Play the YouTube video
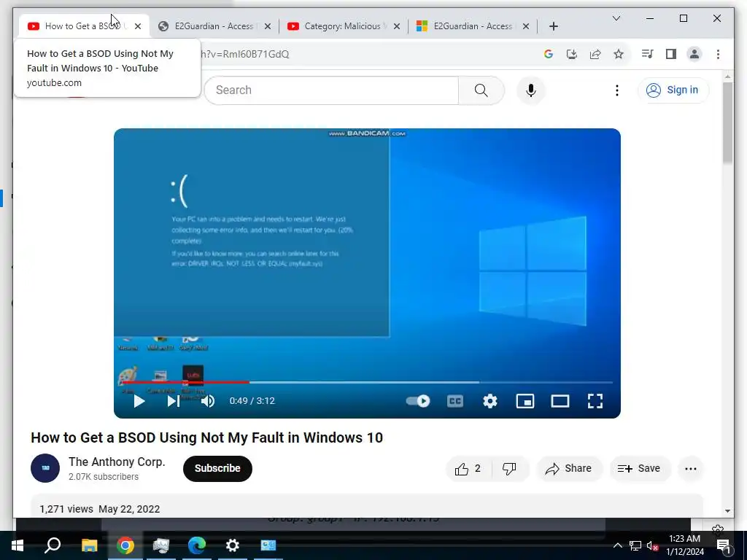The image size is (747, 560). 139,401
